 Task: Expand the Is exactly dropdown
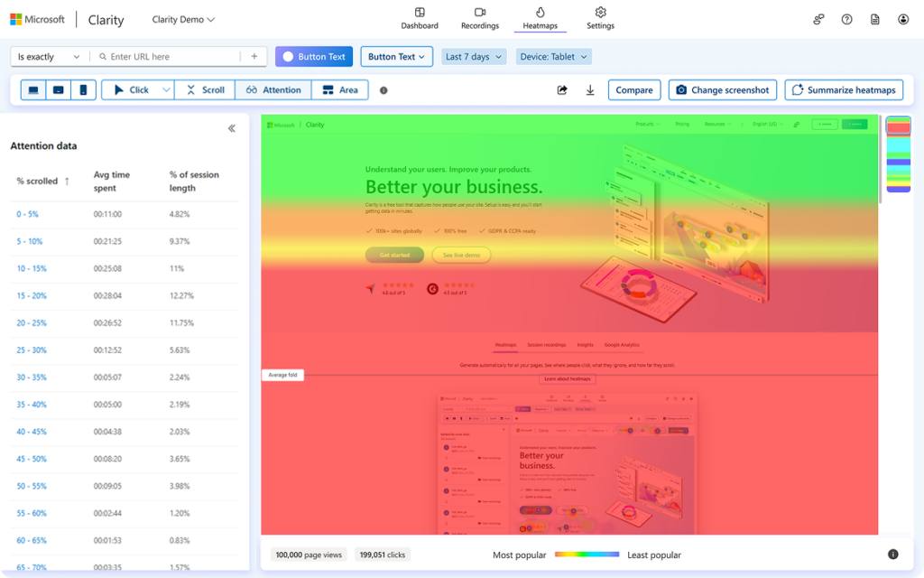click(x=49, y=57)
